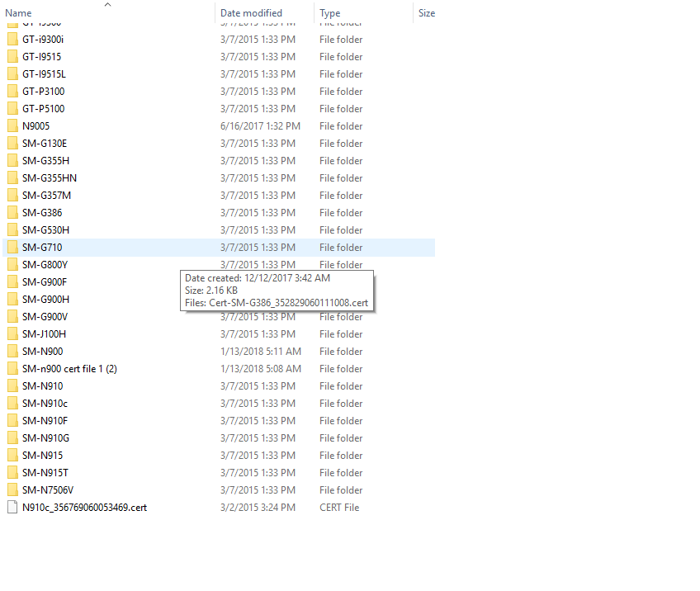Viewport: 700px width, 591px height.
Task: Select the SM-J100H folder icon
Action: [12, 334]
